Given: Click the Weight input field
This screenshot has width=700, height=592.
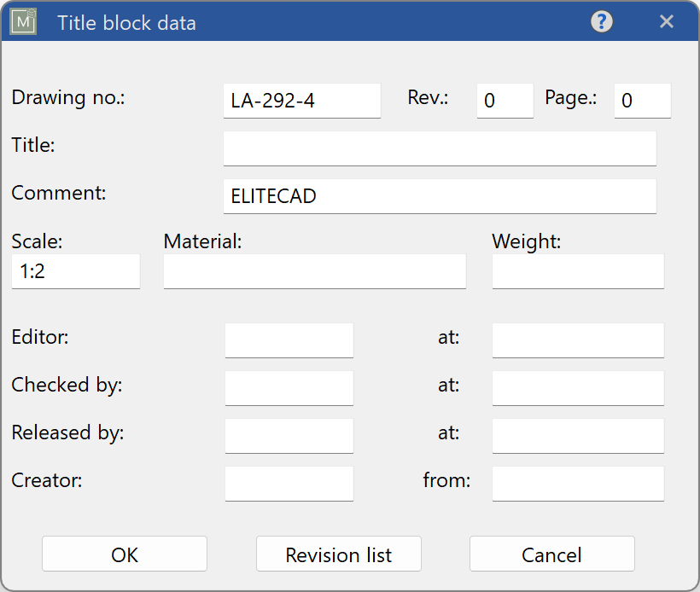Looking at the screenshot, I should tap(578, 271).
